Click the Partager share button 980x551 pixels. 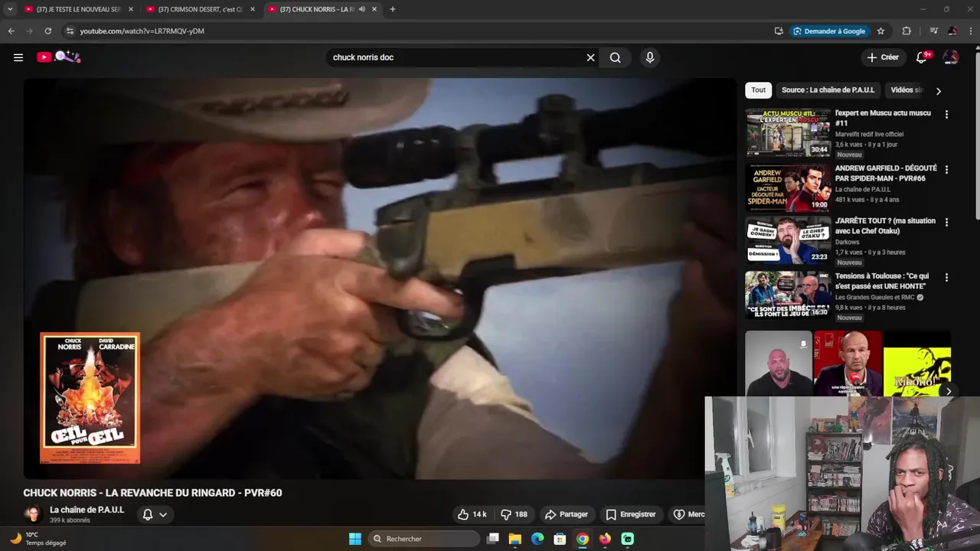[x=566, y=514]
